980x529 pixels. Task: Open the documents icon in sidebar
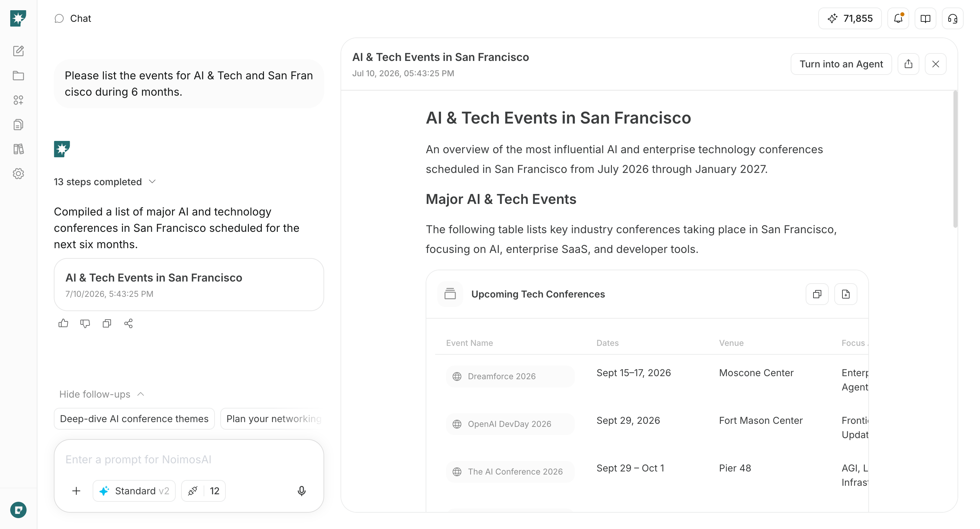coord(18,124)
